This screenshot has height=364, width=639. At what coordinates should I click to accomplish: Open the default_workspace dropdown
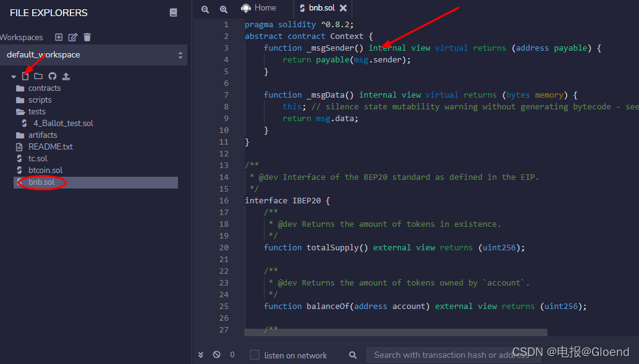coord(94,55)
